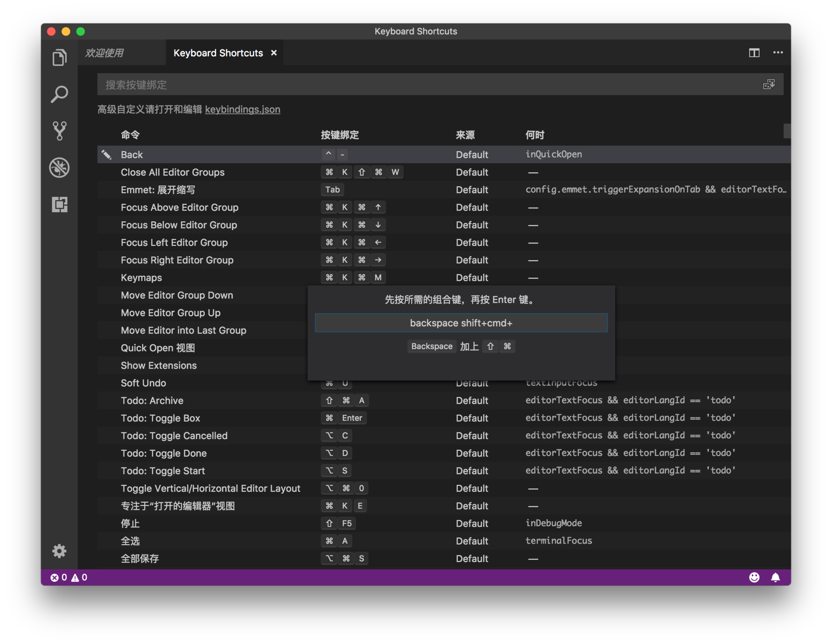The image size is (832, 644).
Task: Click the pencil edit icon beside Back
Action: point(107,155)
